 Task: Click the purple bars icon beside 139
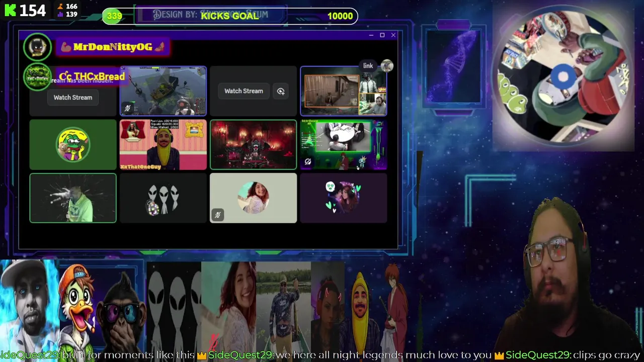pyautogui.click(x=61, y=15)
